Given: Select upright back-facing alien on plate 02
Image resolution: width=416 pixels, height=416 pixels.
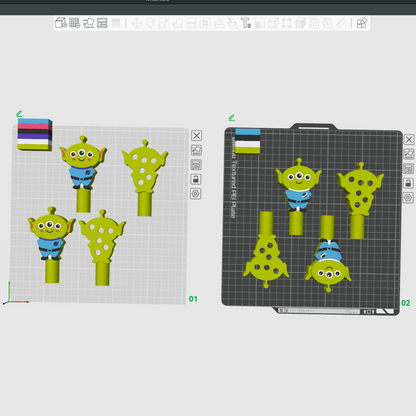Looking at the screenshot, I should pos(359,200).
